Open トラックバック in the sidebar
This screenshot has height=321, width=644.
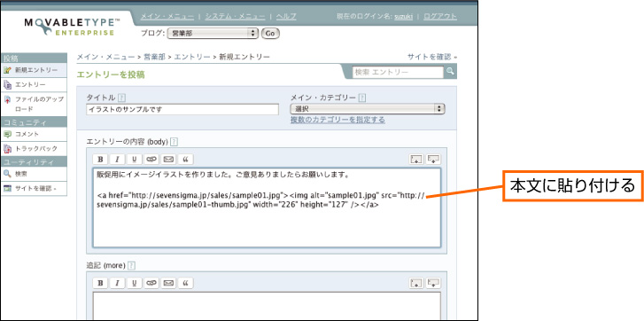34,149
